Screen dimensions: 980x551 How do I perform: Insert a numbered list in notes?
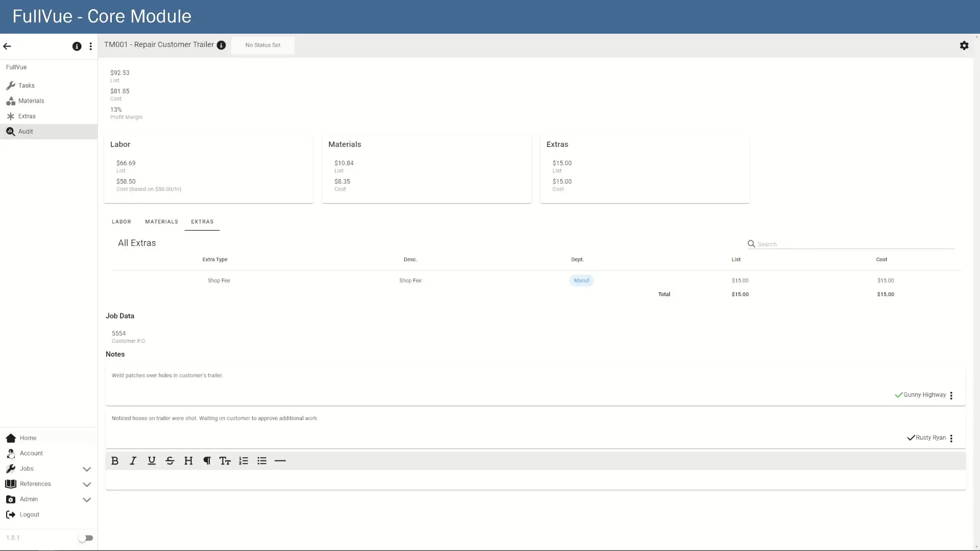[x=243, y=461]
